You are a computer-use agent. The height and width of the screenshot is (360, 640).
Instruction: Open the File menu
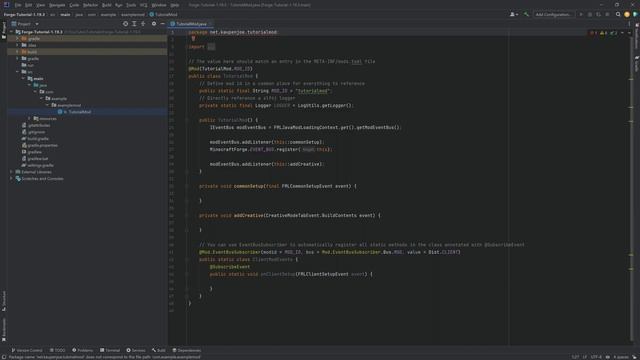pos(18,5)
